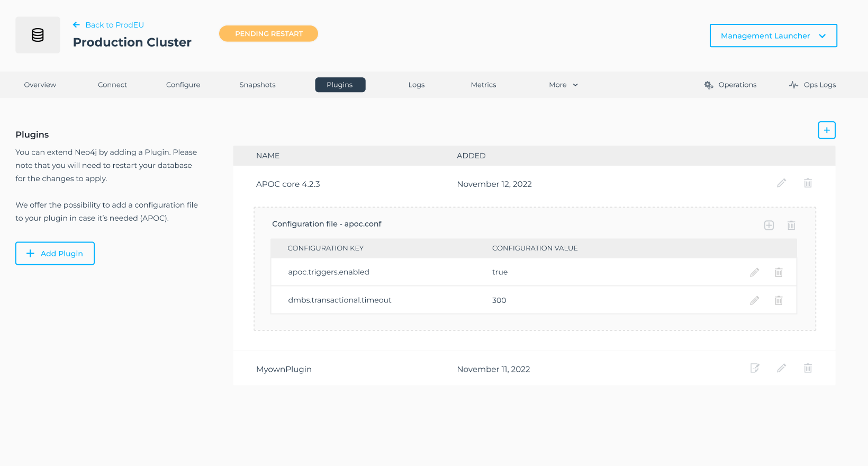
Task: Edit the APOC core 4.2.3 plugin
Action: 781,183
